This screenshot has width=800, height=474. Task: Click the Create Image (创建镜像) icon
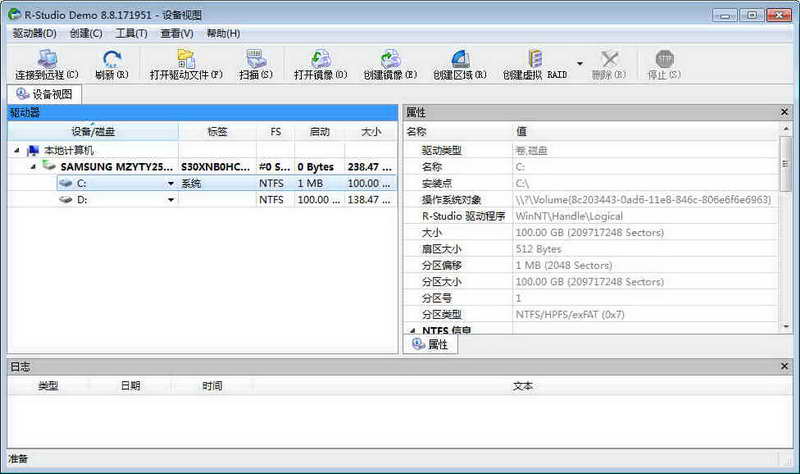[x=390, y=59]
